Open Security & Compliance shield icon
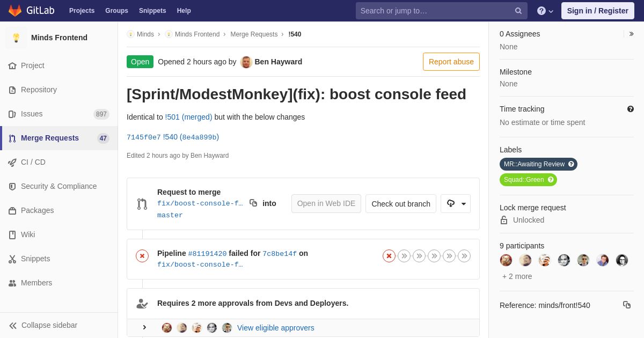644x338 pixels. click(x=12, y=186)
